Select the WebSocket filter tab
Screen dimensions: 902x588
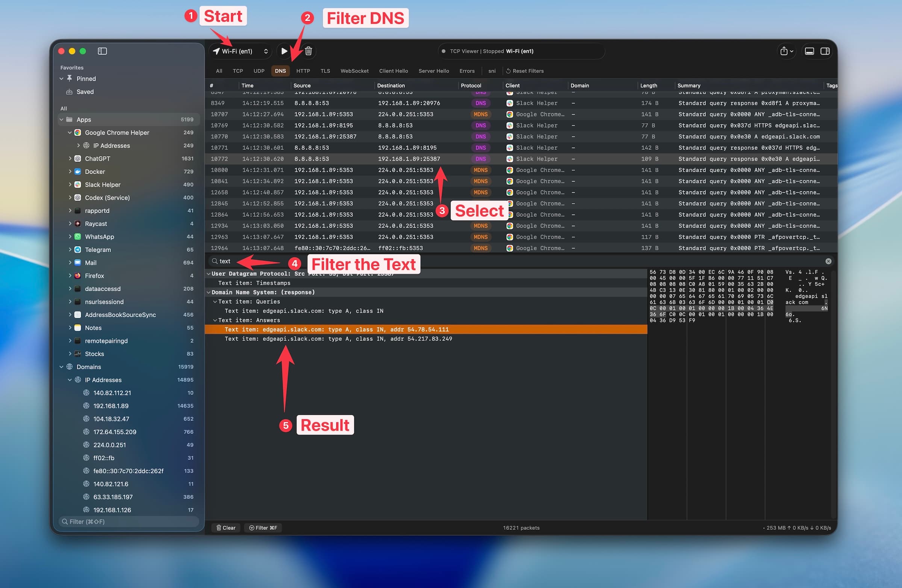(354, 71)
